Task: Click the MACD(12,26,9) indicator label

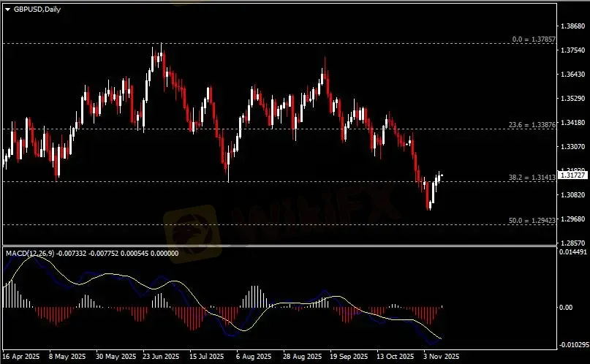Action: 29,253
